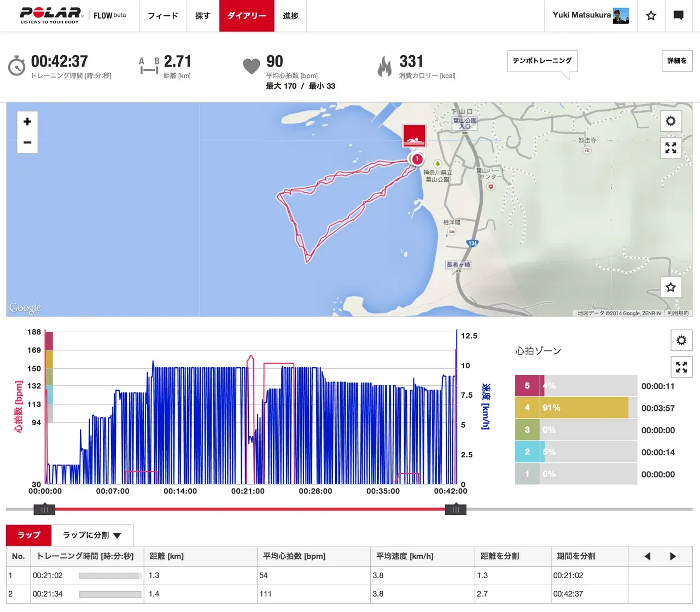The height and width of the screenshot is (612, 700).
Task: Switch to the フィード tab
Action: pos(163,16)
